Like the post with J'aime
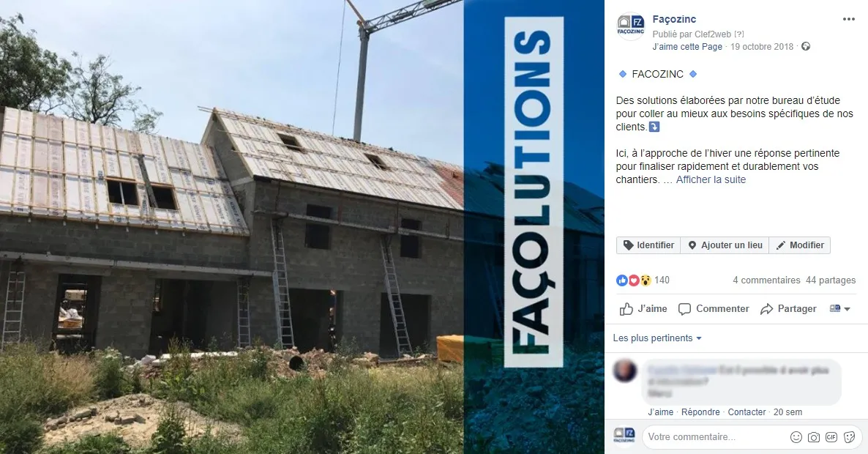This screenshot has width=868, height=454. pyautogui.click(x=643, y=309)
